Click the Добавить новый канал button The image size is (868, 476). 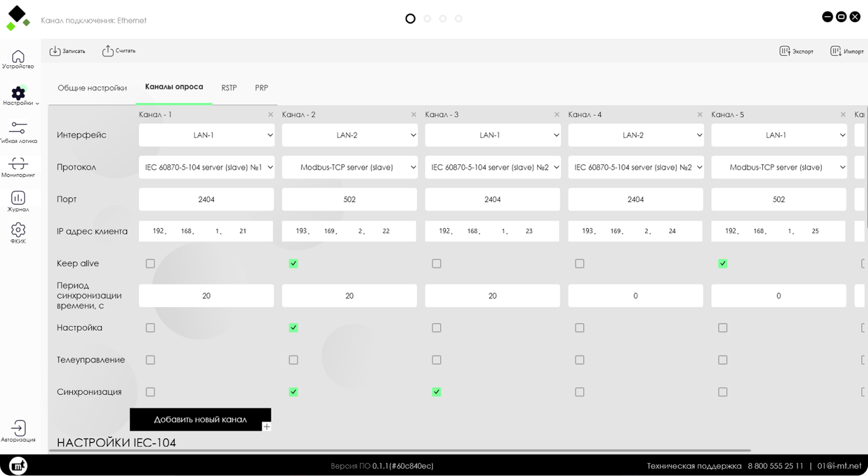point(200,420)
